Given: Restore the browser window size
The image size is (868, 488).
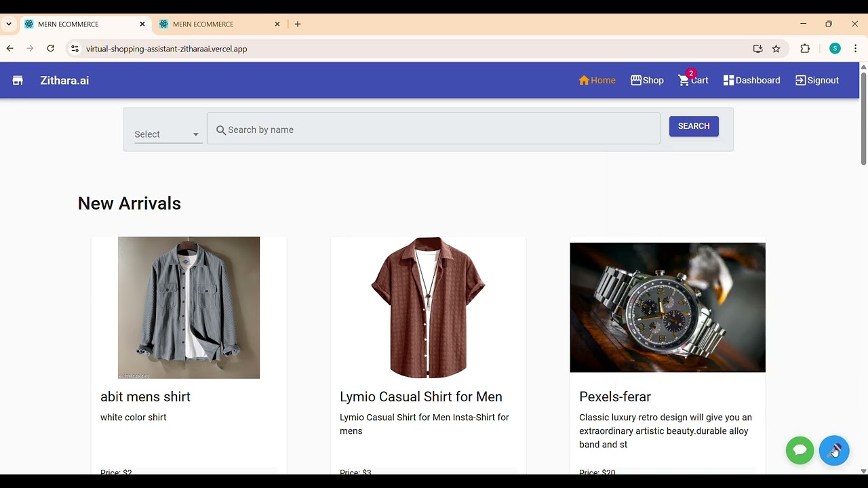Looking at the screenshot, I should [829, 24].
